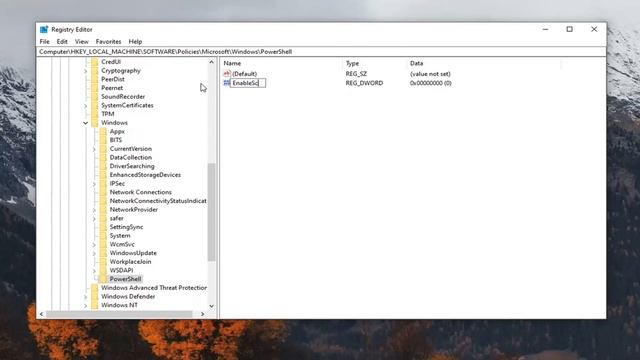The width and height of the screenshot is (640, 360).
Task: Maximize the Registry Editor window
Action: point(569,29)
